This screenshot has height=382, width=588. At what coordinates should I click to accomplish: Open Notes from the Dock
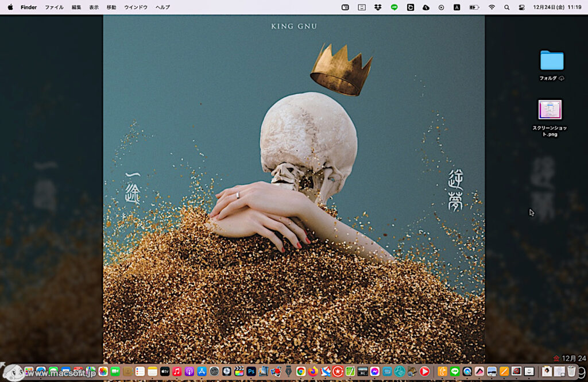coord(152,372)
